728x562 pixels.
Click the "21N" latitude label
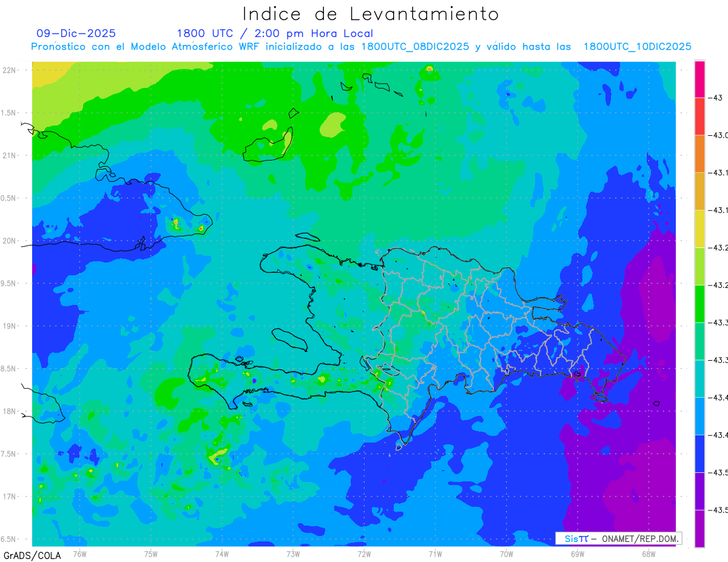pos(9,155)
